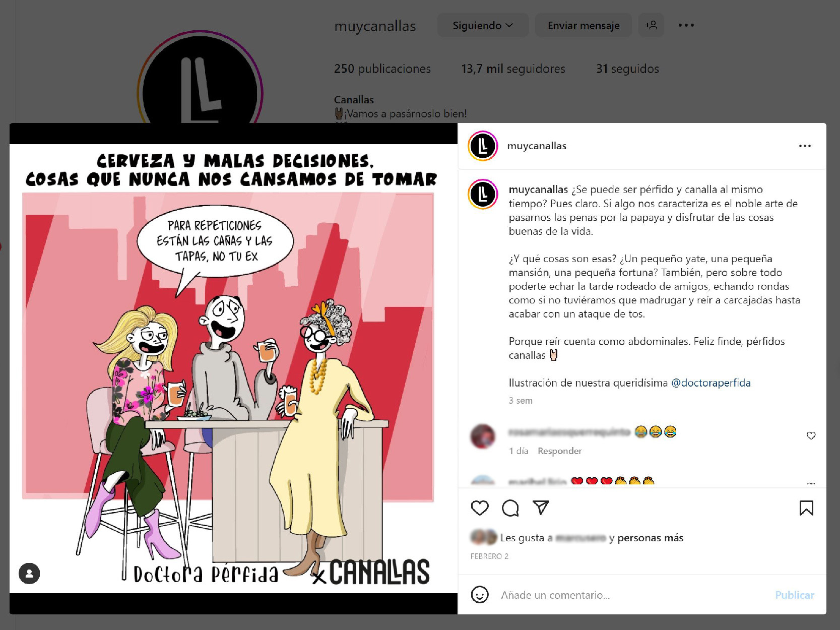Open the comment speech bubble icon

[x=510, y=508]
